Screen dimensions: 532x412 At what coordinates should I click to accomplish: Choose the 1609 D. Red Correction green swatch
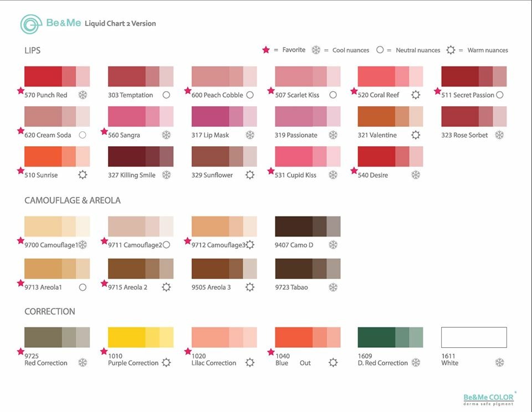(391, 337)
